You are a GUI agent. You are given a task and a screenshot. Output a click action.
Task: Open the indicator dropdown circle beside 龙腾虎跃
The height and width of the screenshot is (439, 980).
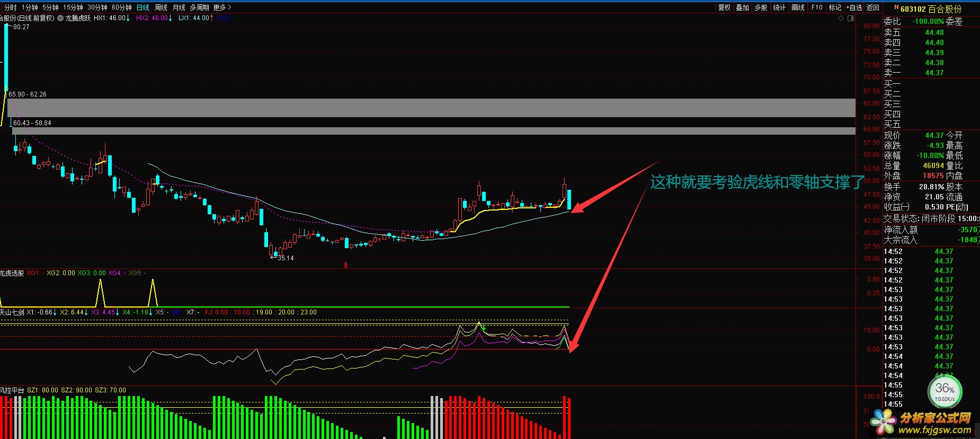60,18
